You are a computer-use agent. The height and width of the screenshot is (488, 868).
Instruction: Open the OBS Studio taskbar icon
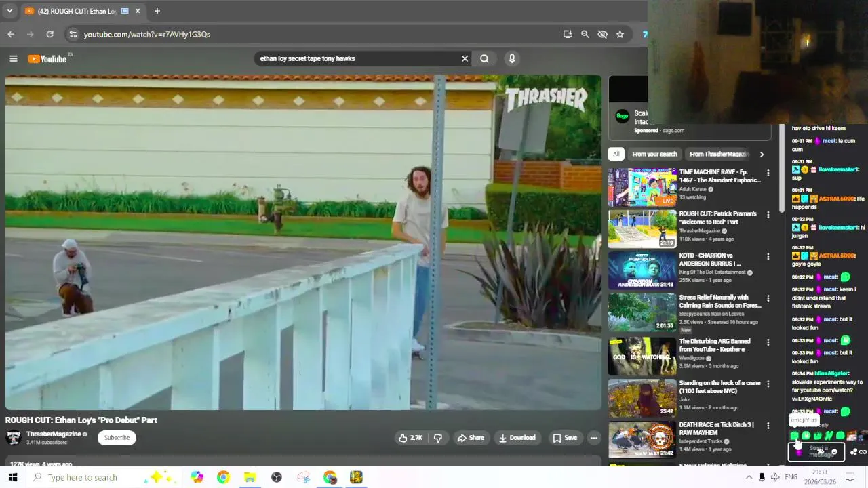276,477
